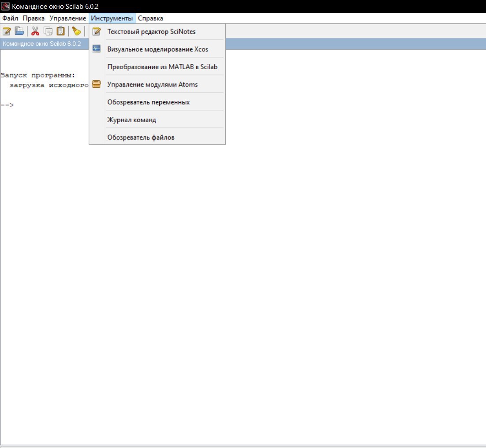Open the Файл menu

pyautogui.click(x=10, y=18)
